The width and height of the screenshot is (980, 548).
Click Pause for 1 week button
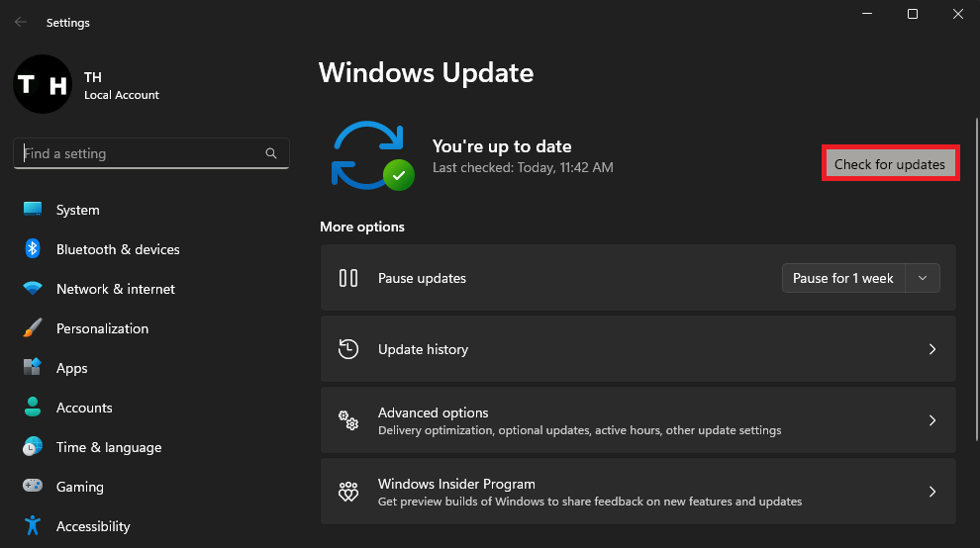(x=843, y=278)
